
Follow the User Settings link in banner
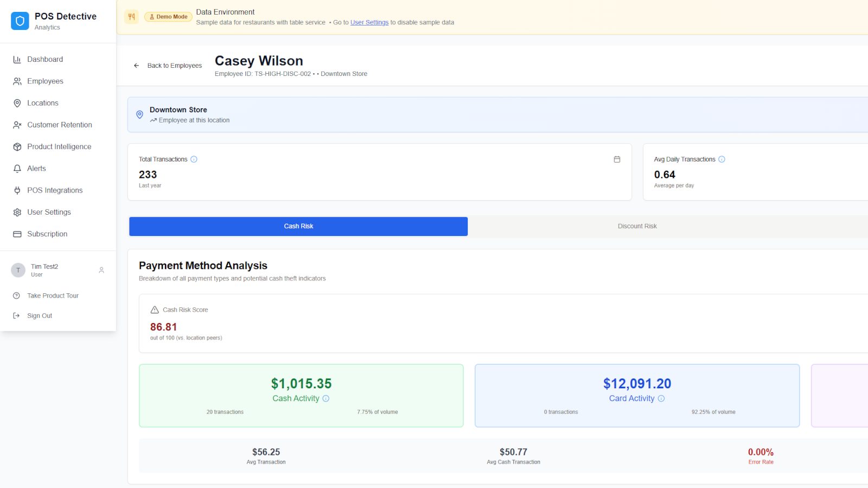coord(369,23)
